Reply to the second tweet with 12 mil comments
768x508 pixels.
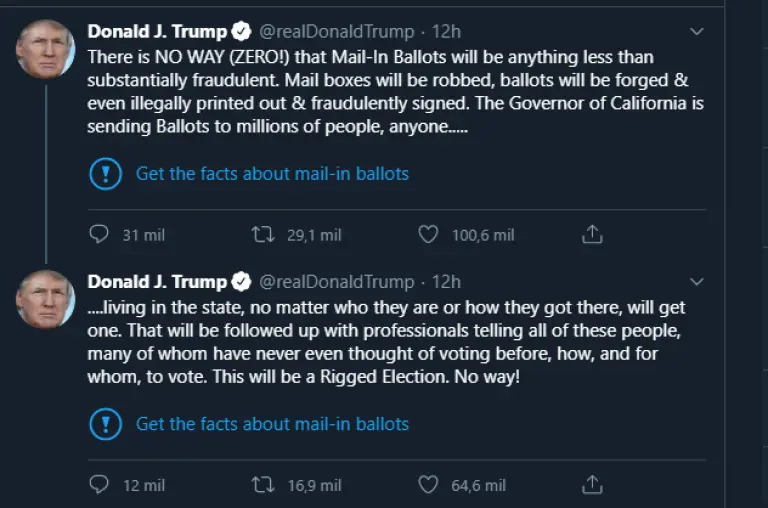click(98, 485)
